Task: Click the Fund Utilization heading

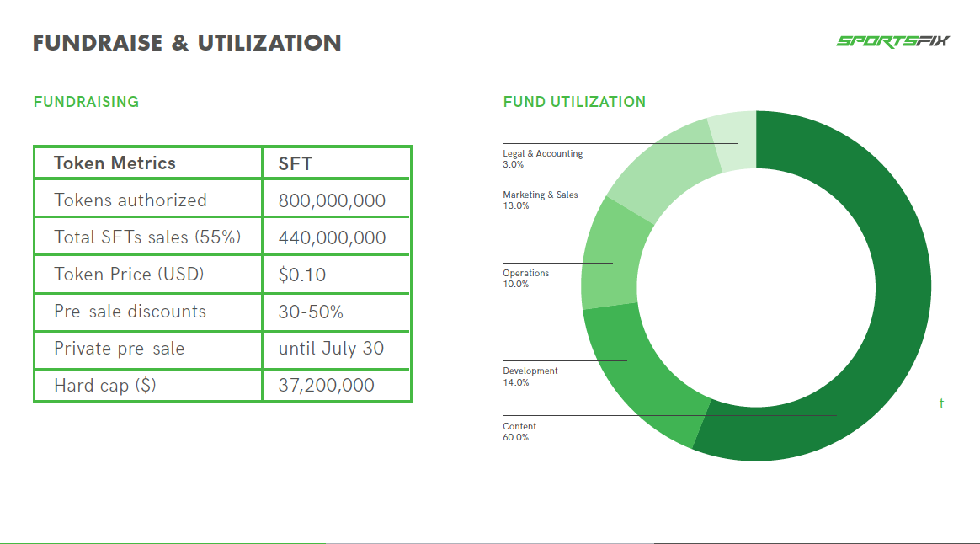Action: (574, 102)
